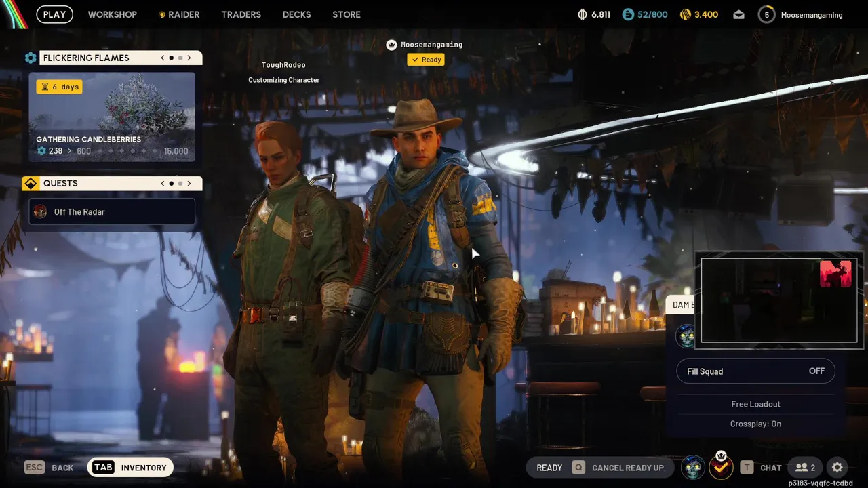Click the 238 candleberry progress icon
868x488 pixels.
pyautogui.click(x=41, y=151)
